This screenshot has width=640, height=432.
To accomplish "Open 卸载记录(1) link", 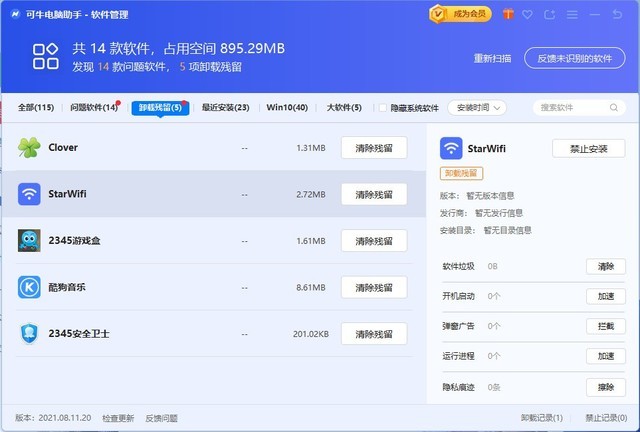I will tap(542, 418).
